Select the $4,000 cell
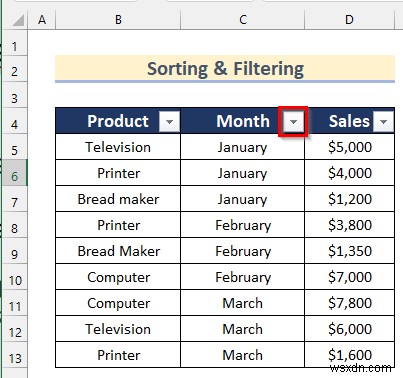403x378 pixels. click(x=350, y=173)
